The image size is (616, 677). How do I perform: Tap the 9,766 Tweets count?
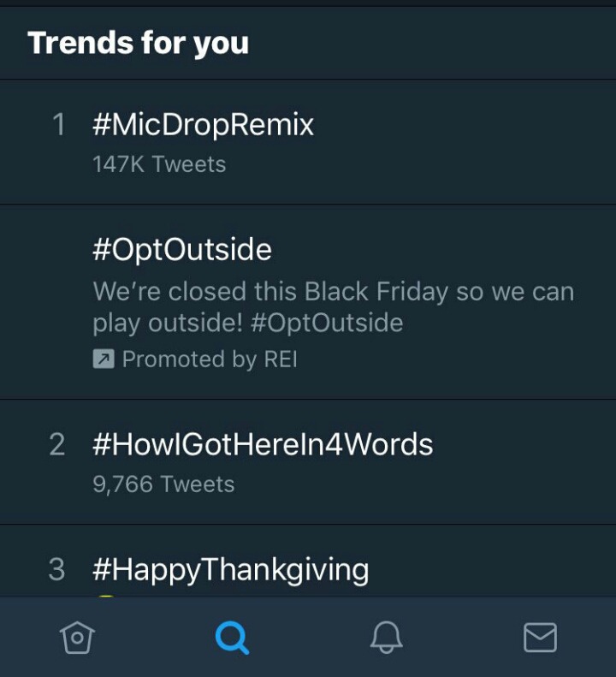click(x=163, y=484)
